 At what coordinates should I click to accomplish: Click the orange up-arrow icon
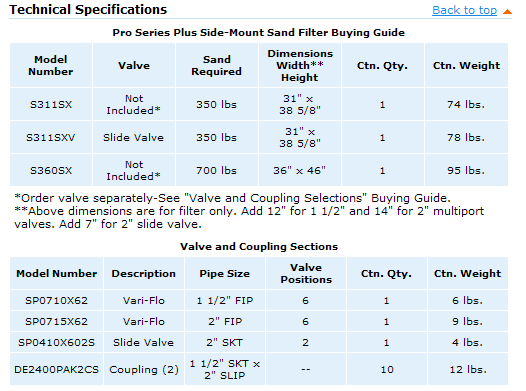507,12
